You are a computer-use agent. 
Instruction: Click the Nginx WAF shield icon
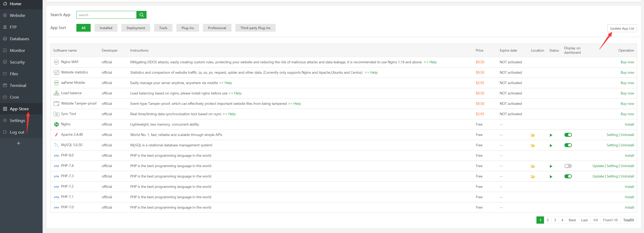[56, 62]
